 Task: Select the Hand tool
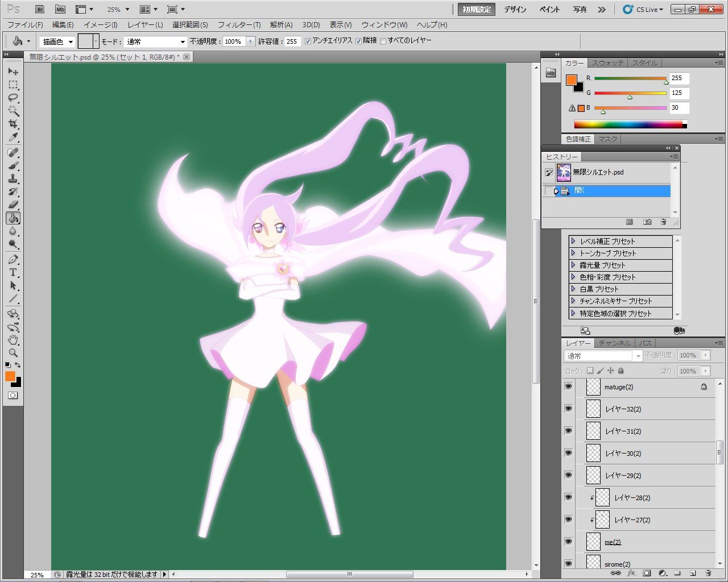pyautogui.click(x=13, y=340)
